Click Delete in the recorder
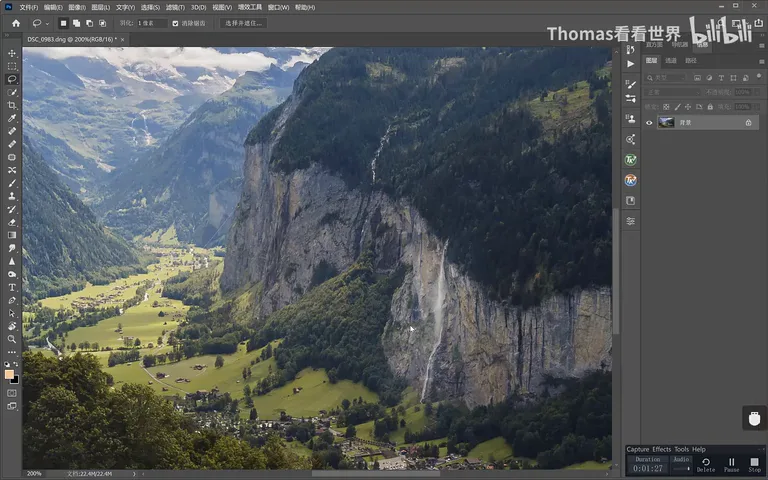This screenshot has height=480, width=768. click(x=706, y=464)
